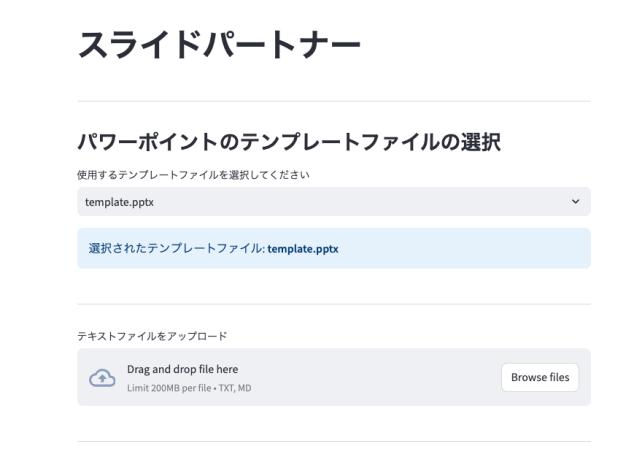Click the cloud upload icon

[101, 378]
